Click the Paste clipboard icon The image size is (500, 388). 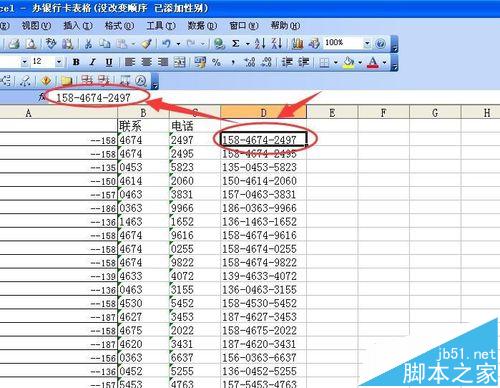coord(122,44)
